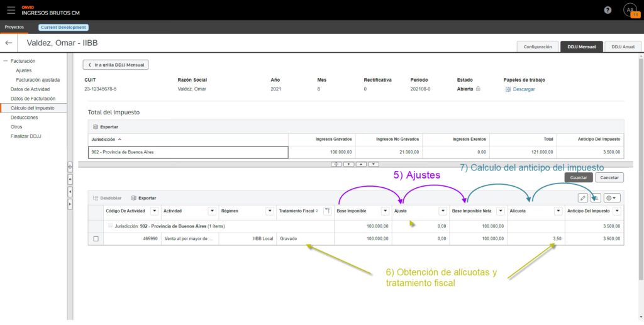
Task: Select Deducciones in the left sidebar
Action: point(24,118)
